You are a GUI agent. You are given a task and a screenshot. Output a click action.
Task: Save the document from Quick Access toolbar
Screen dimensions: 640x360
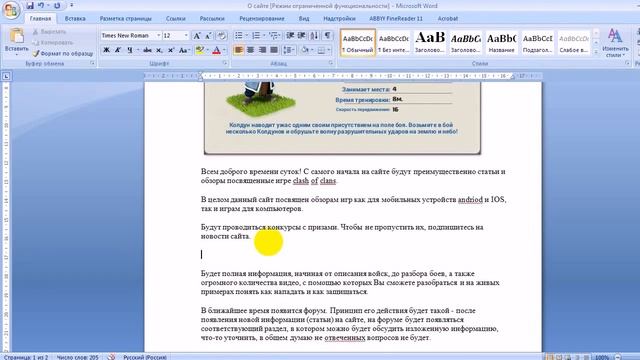point(30,5)
